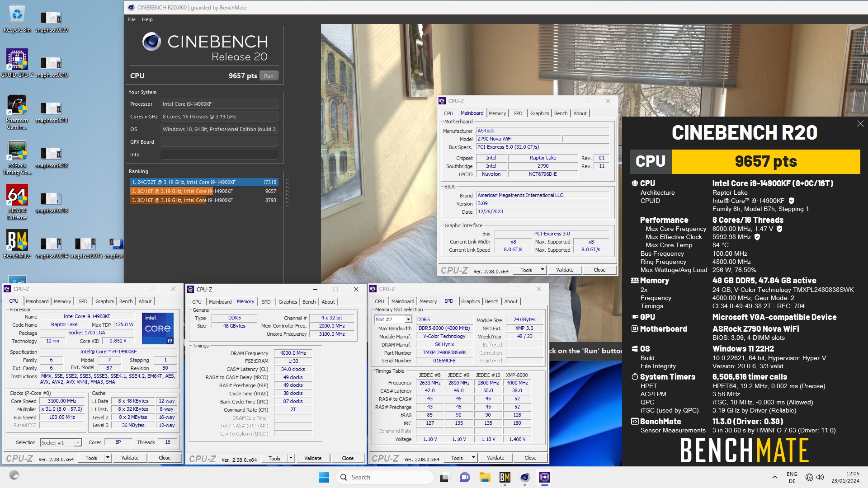Open the Phantom Gaming desktop shortcut

click(17, 112)
